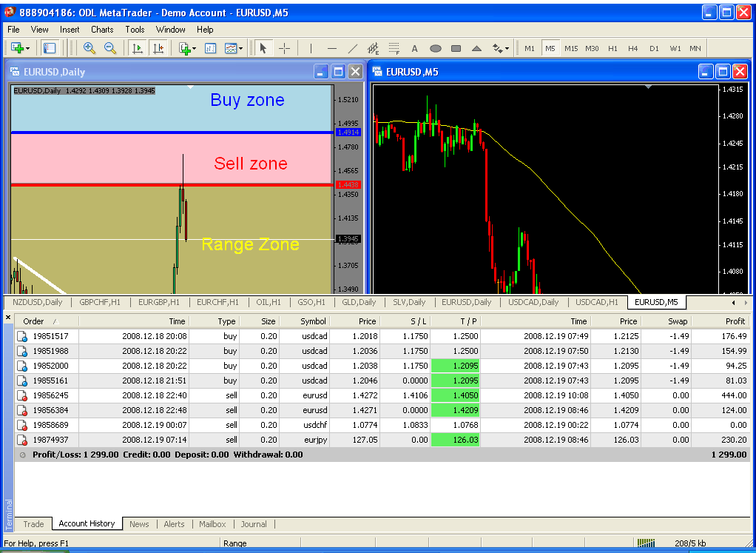Image resolution: width=756 pixels, height=553 pixels.
Task: Switch to the USDCAD,Daily chart tab
Action: coord(533,302)
